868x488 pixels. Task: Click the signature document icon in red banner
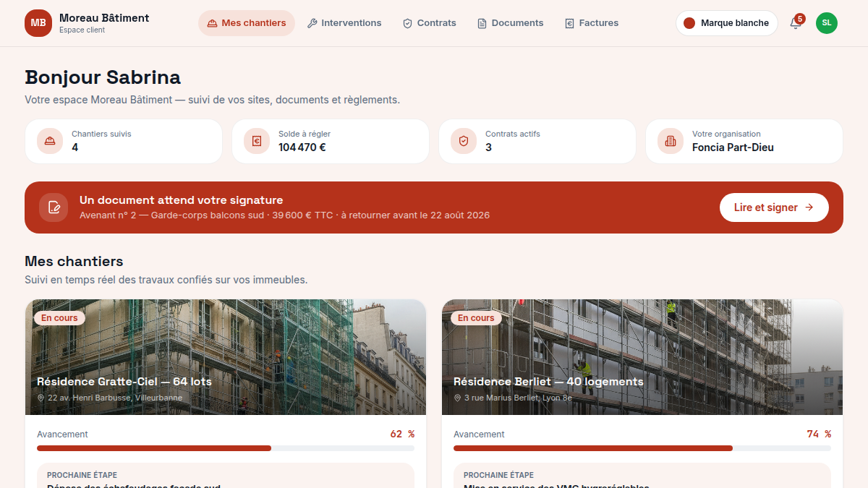[54, 207]
